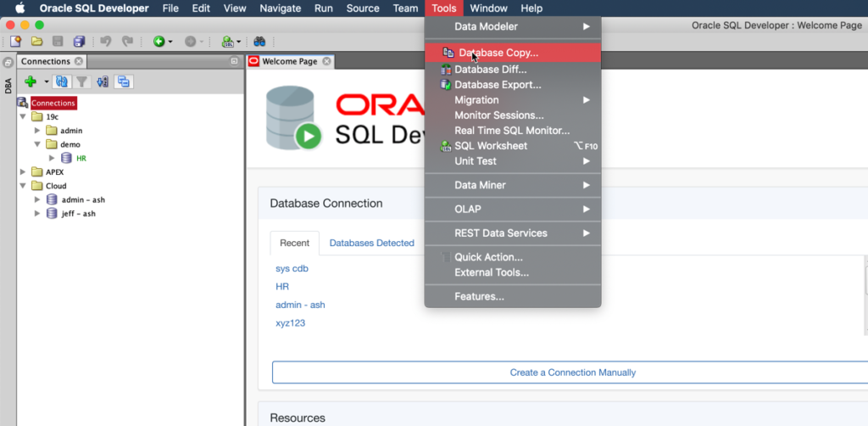Expand the admin folder under 19c
868x426 pixels.
pos(37,131)
